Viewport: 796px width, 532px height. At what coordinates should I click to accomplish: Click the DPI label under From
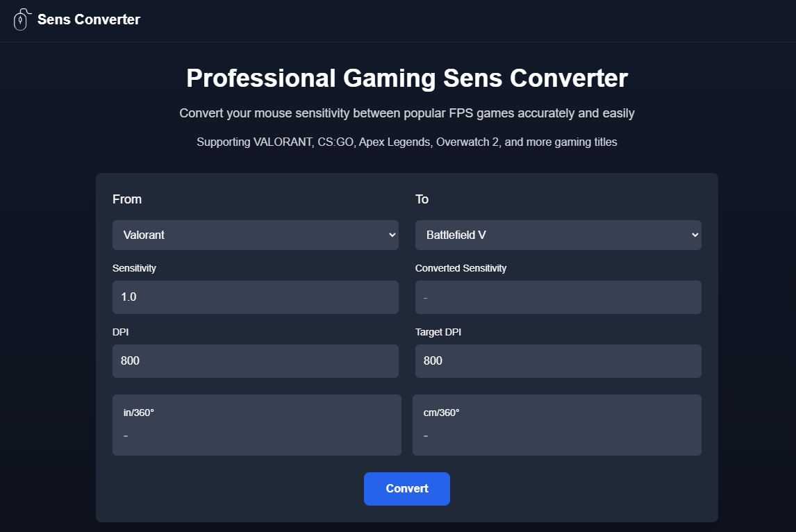pos(120,332)
